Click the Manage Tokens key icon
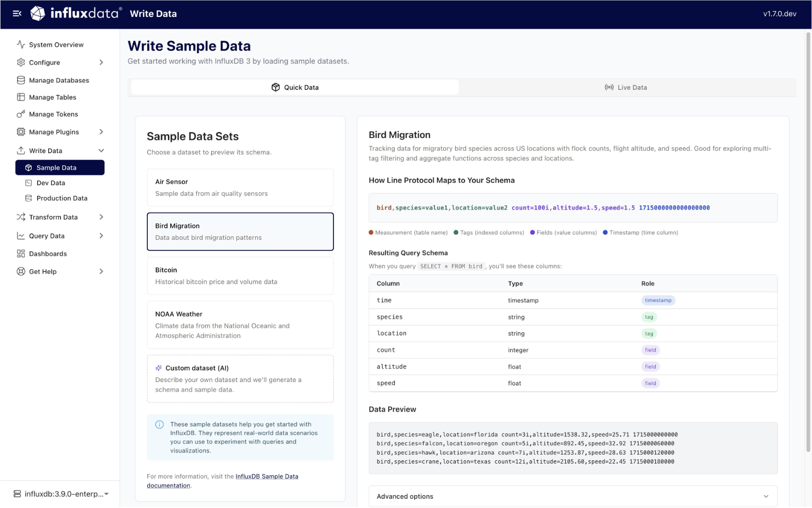This screenshot has width=812, height=508. [21, 114]
